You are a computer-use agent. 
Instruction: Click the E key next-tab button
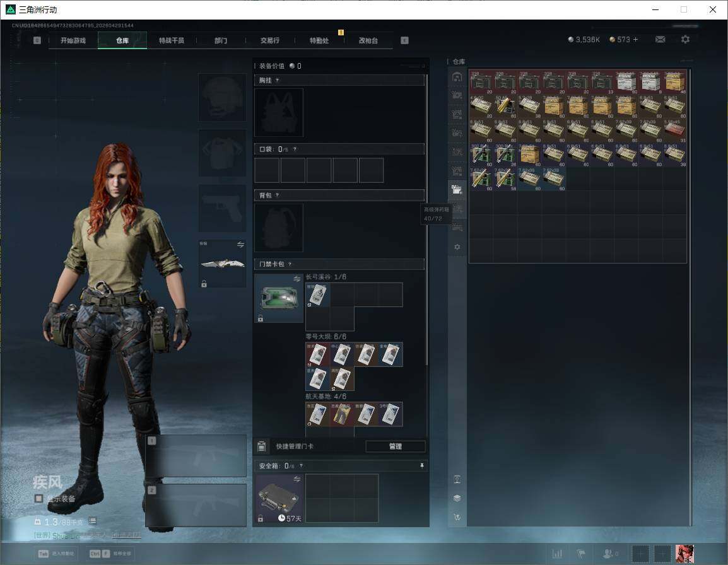[404, 40]
